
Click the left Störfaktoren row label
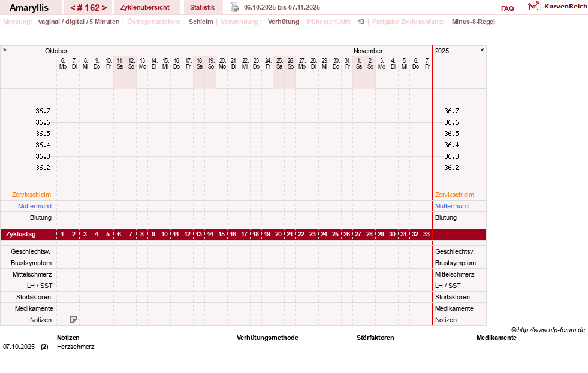coord(34,296)
